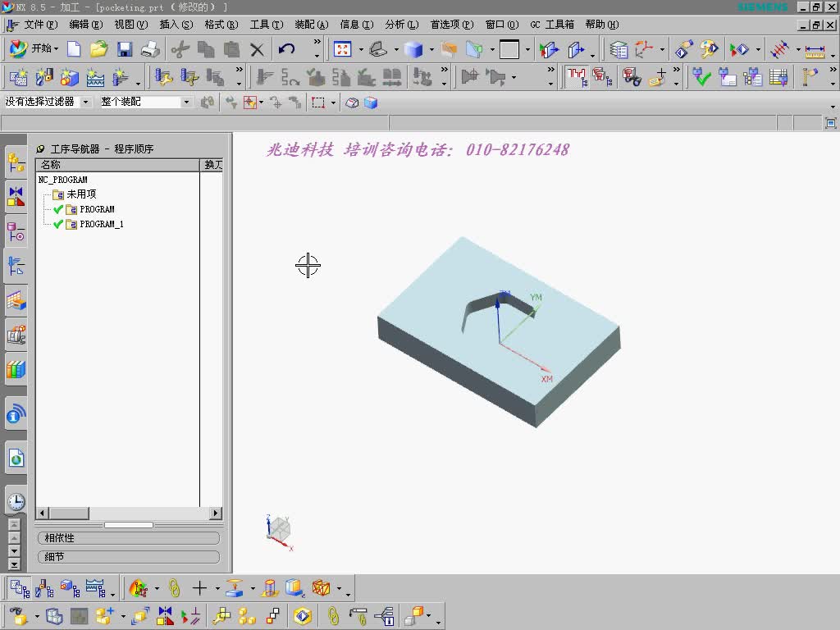This screenshot has width=840, height=630.
Task: Open the Library books sidebar icon
Action: tap(16, 369)
